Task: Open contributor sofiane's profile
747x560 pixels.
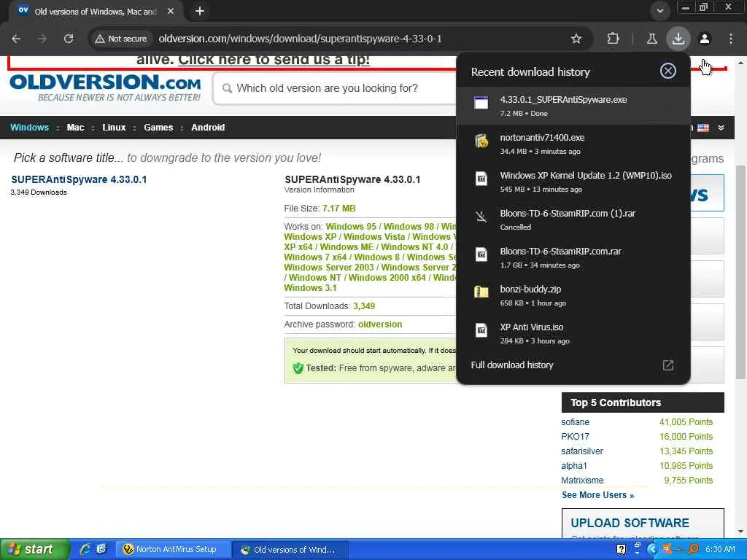Action: tap(575, 422)
